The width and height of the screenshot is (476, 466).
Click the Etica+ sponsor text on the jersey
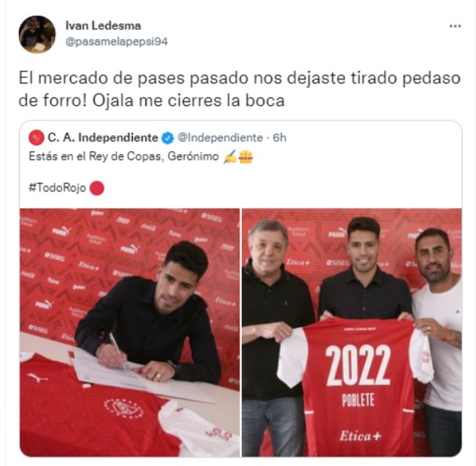[x=360, y=436]
